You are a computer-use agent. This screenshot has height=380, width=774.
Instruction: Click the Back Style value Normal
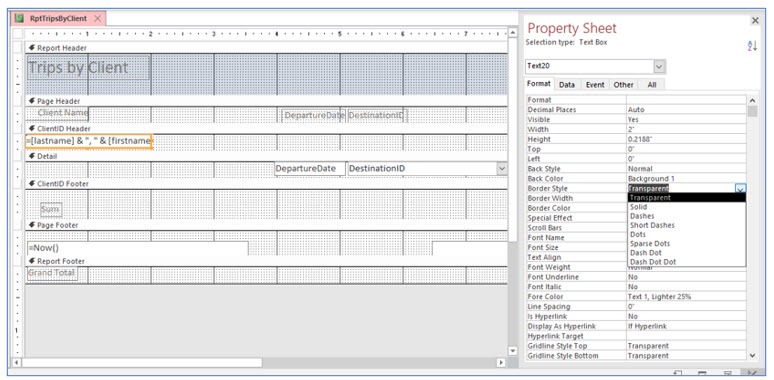coord(686,169)
